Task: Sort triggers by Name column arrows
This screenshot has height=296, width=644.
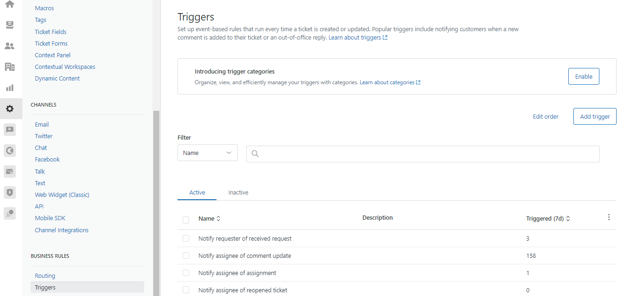Action: coord(218,219)
